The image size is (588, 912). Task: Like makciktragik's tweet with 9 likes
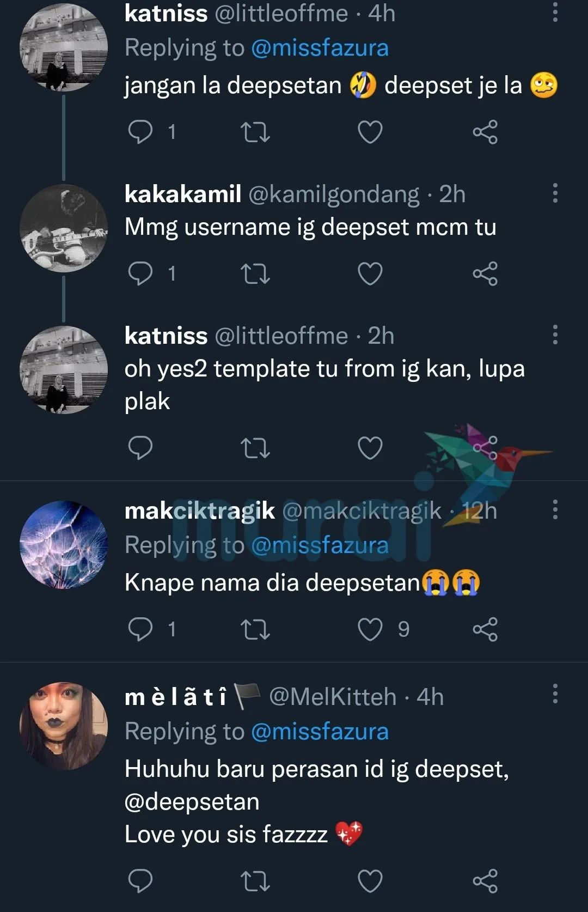click(370, 629)
